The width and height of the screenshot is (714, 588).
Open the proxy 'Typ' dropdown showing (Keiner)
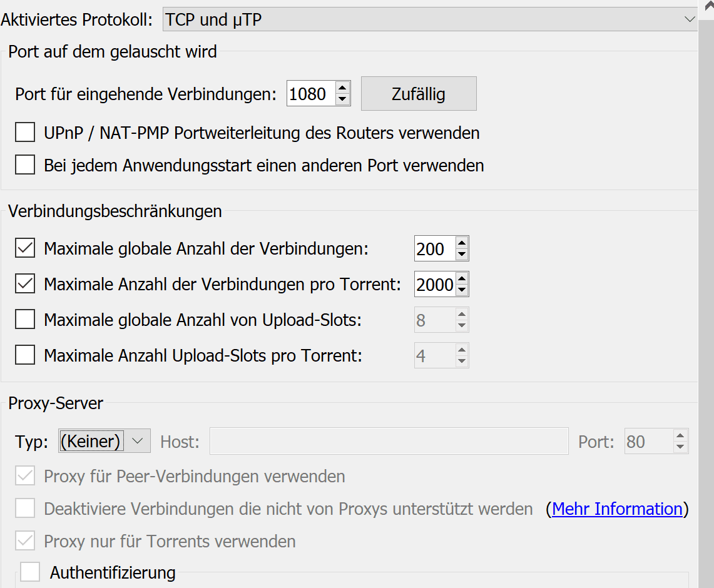click(105, 441)
